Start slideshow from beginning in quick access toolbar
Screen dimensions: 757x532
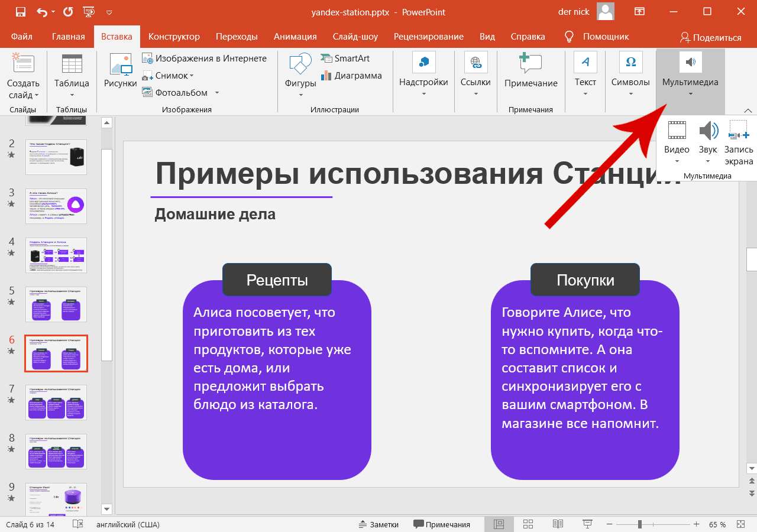click(x=88, y=12)
